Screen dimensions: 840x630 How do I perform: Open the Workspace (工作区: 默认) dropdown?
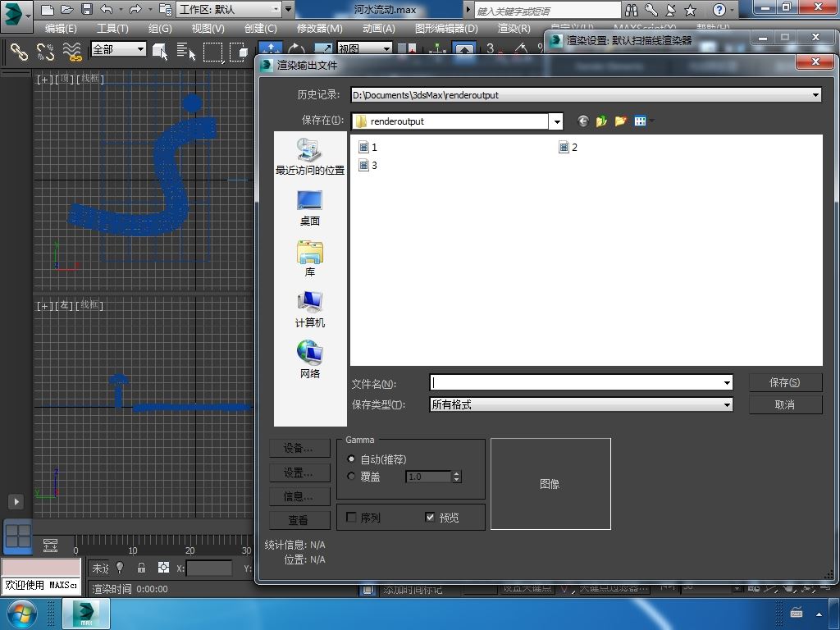(276, 9)
